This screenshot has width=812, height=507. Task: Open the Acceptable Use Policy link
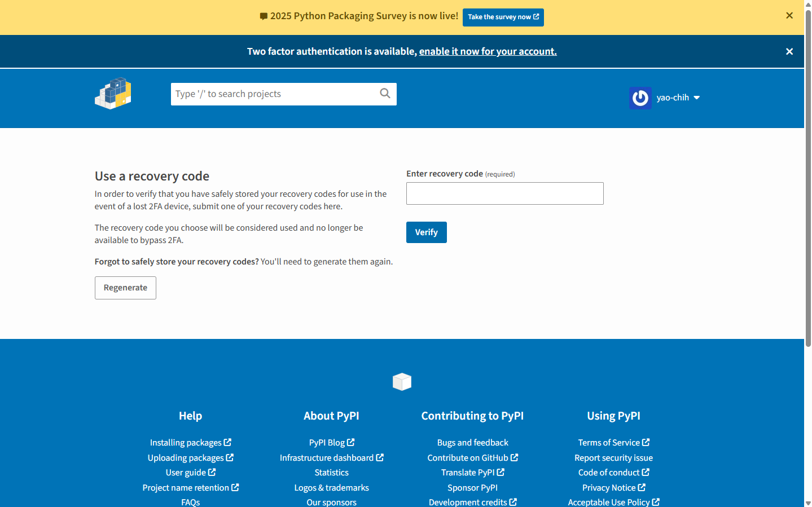(614, 502)
